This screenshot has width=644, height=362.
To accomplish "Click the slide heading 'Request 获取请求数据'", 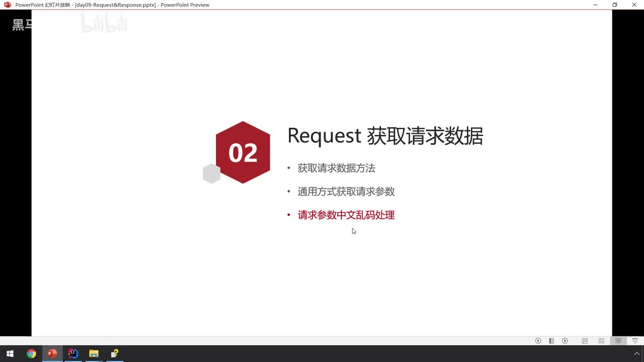I will 385,136.
